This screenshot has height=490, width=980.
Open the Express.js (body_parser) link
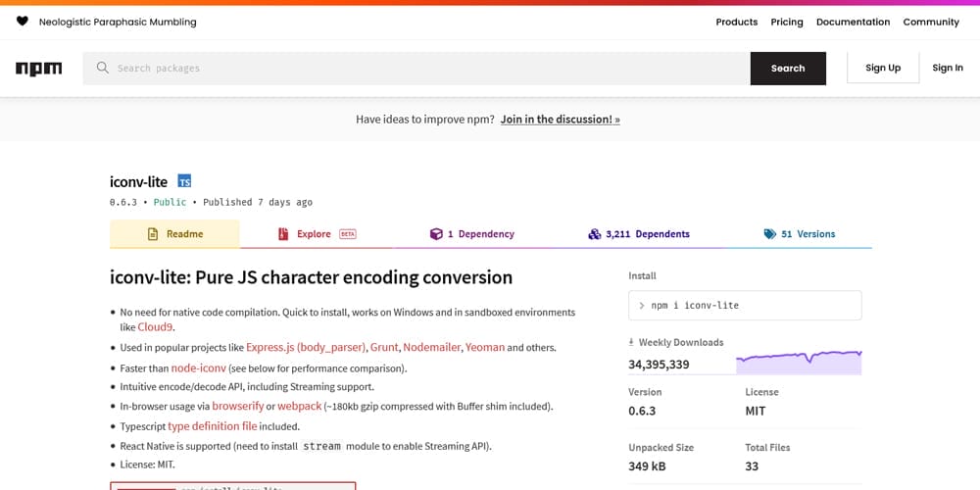[306, 347]
